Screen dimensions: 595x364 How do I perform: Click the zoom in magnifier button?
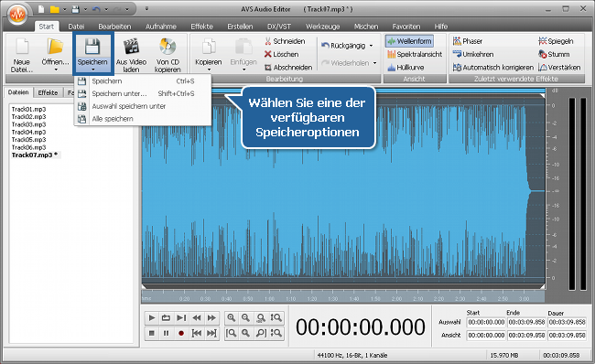[231, 317]
